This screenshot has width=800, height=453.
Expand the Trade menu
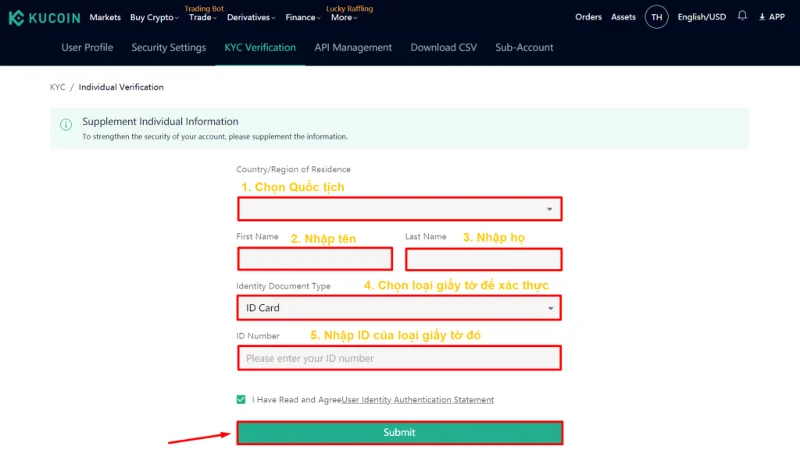coord(203,17)
